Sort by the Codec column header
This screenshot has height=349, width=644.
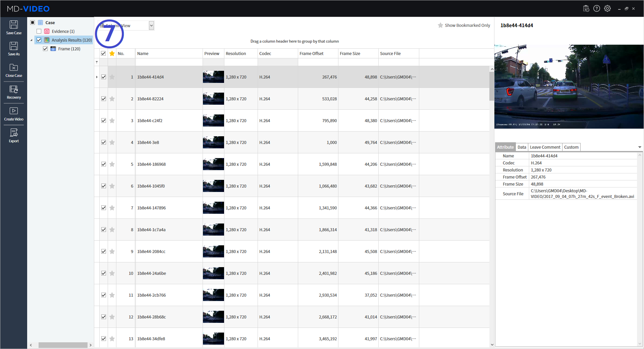[265, 53]
